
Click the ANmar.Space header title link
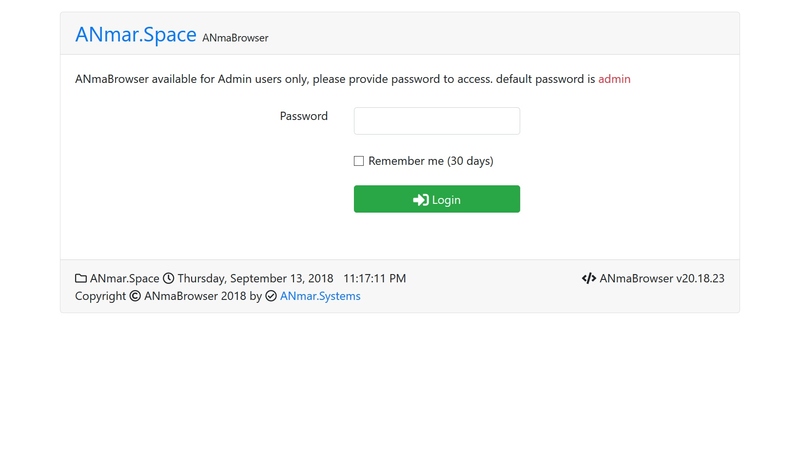135,34
